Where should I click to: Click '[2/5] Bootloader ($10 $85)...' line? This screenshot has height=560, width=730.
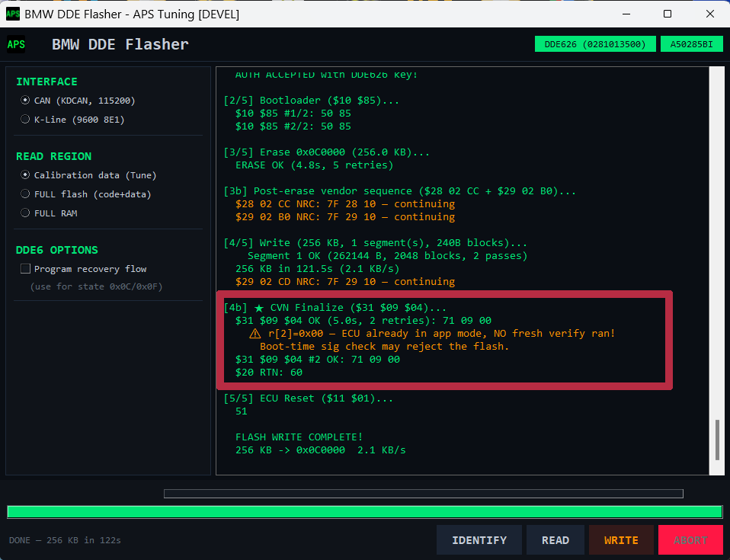pos(311,101)
